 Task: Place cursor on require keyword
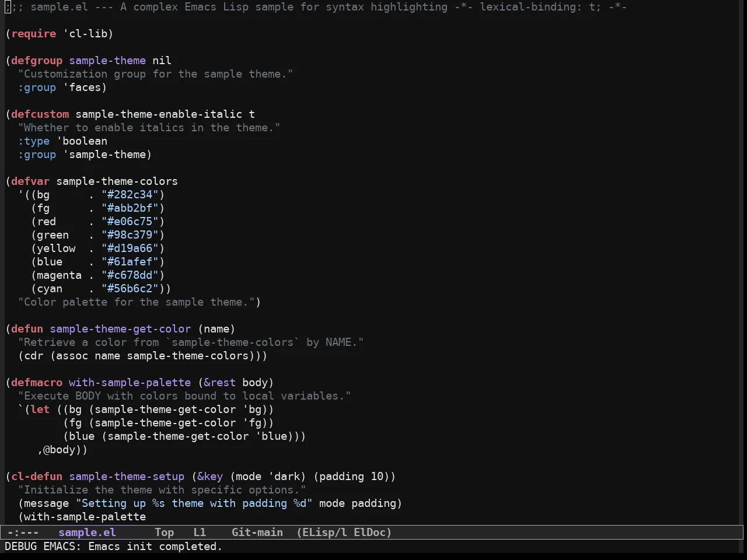pos(34,34)
